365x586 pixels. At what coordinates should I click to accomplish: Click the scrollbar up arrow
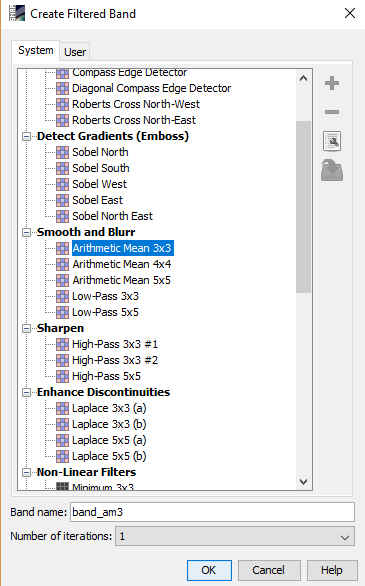coord(303,78)
